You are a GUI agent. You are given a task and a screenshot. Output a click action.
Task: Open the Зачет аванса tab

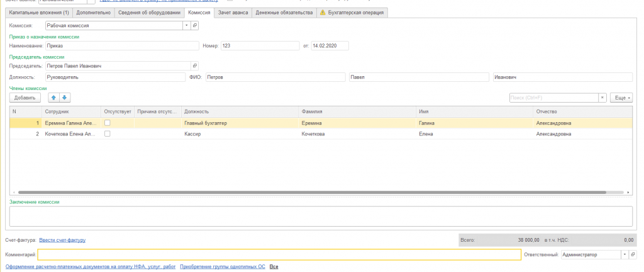pyautogui.click(x=233, y=13)
